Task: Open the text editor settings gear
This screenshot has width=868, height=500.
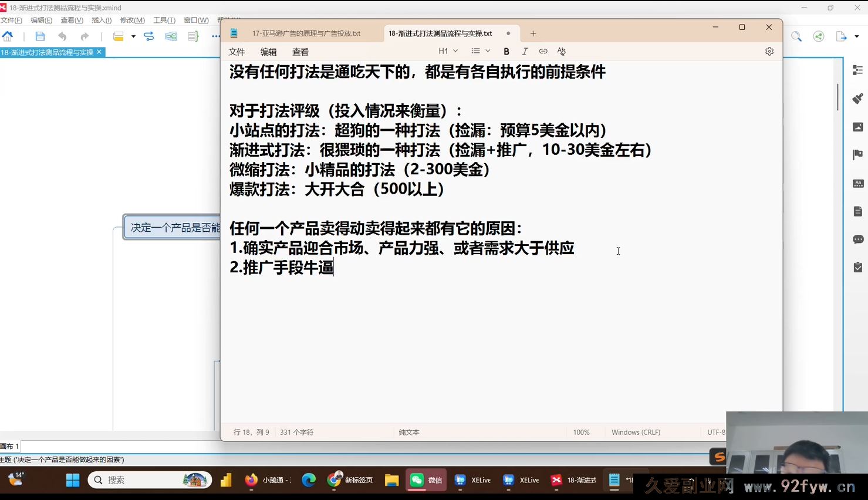Action: (x=769, y=52)
